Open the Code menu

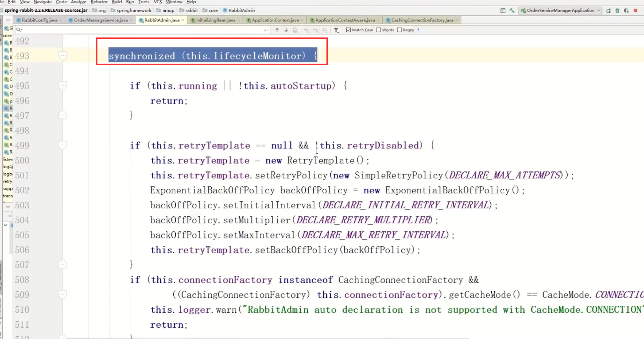(x=61, y=2)
